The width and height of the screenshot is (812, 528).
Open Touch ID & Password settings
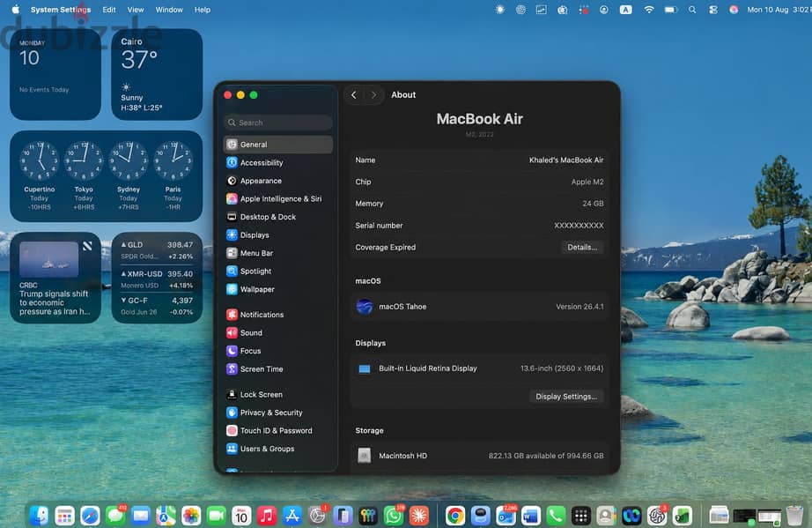point(278,430)
